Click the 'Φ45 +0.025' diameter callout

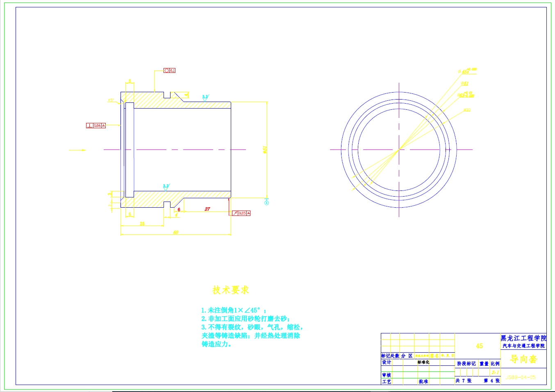coord(467,71)
